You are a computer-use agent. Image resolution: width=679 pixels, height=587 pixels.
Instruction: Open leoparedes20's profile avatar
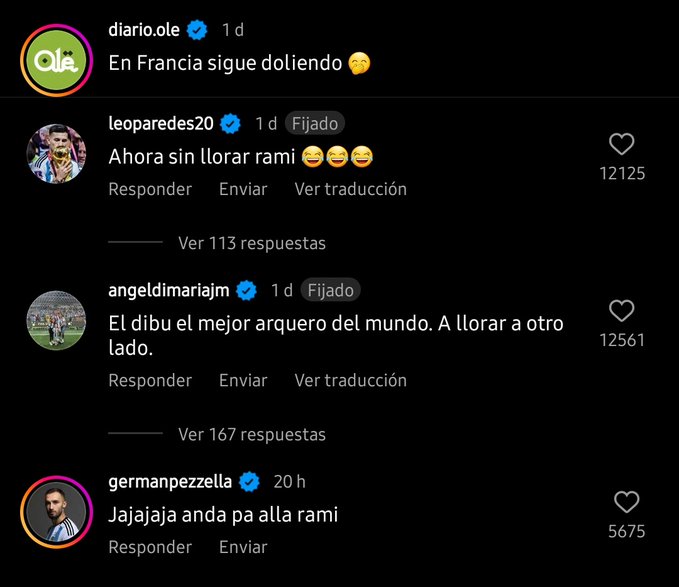(52, 153)
